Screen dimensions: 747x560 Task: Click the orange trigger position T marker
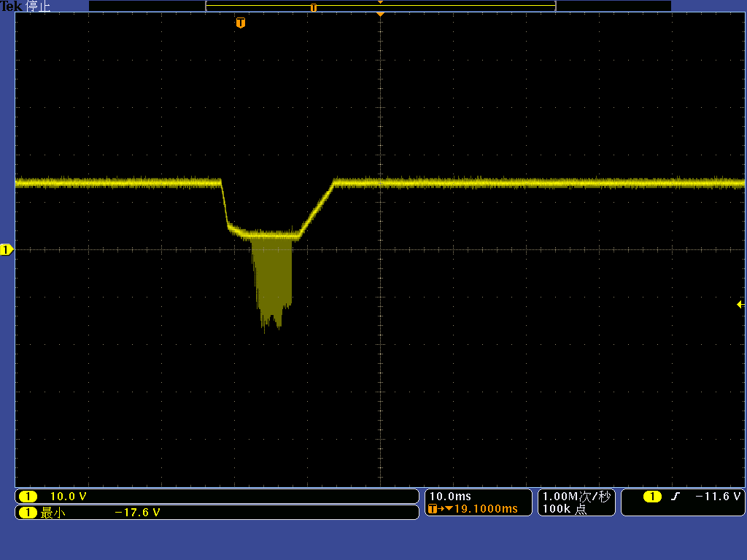241,23
